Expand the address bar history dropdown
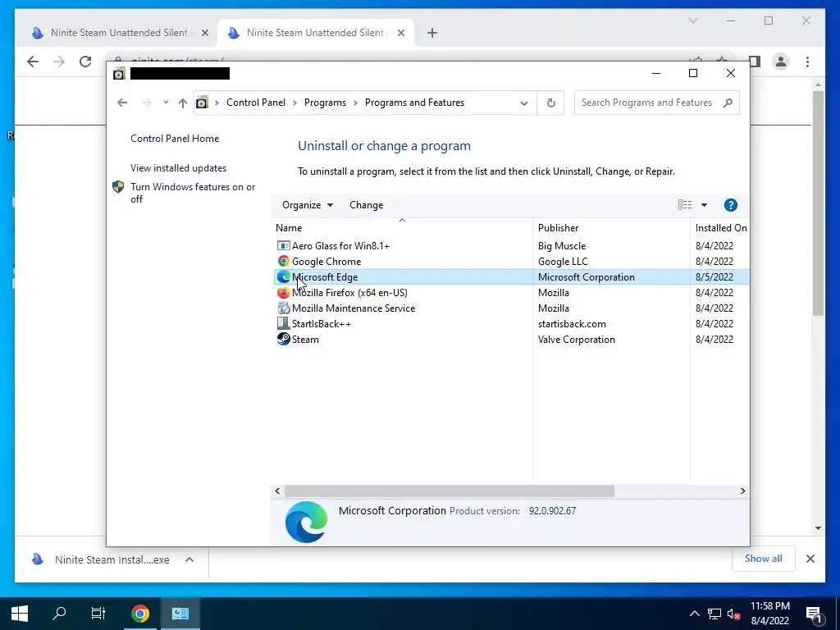This screenshot has height=630, width=840. (x=524, y=103)
